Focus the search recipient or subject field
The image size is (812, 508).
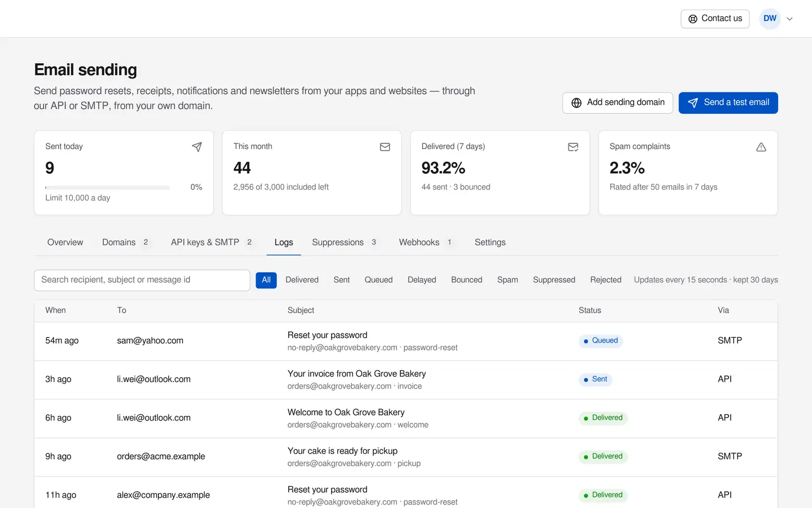tap(142, 280)
